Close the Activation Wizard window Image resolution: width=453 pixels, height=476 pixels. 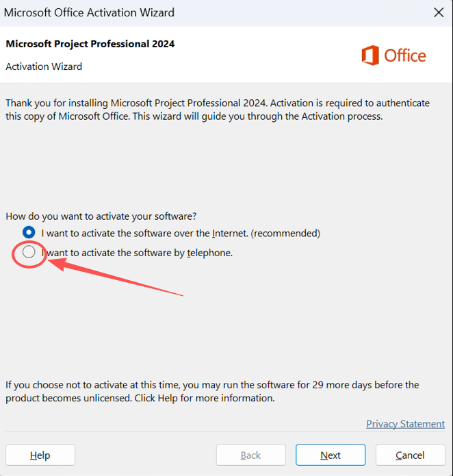[439, 12]
